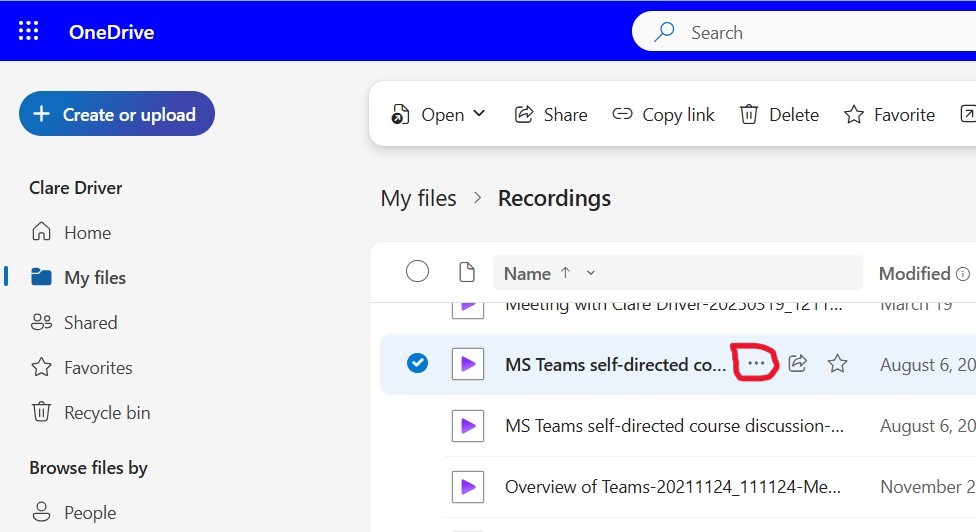
Task: Click the Clare Driver account heading
Action: point(75,188)
